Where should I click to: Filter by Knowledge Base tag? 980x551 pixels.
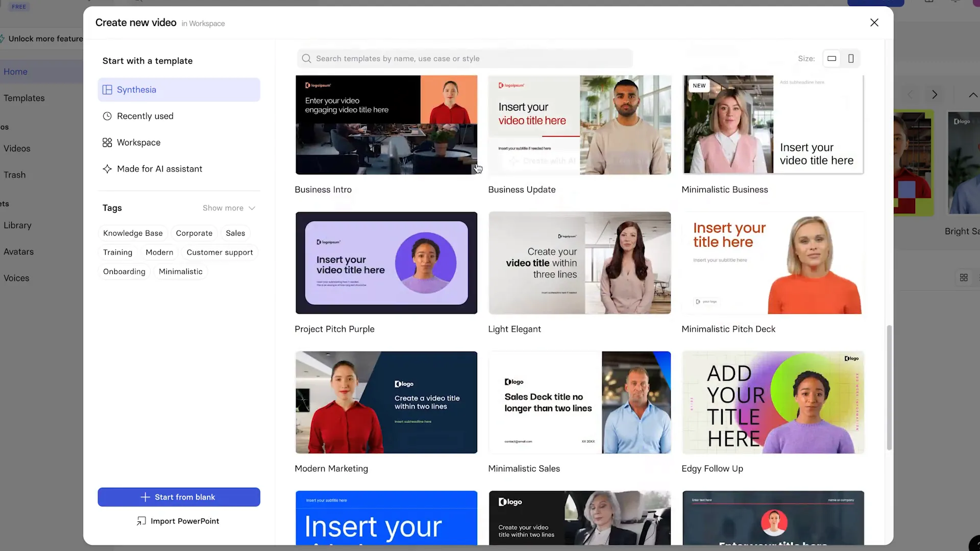(x=133, y=233)
